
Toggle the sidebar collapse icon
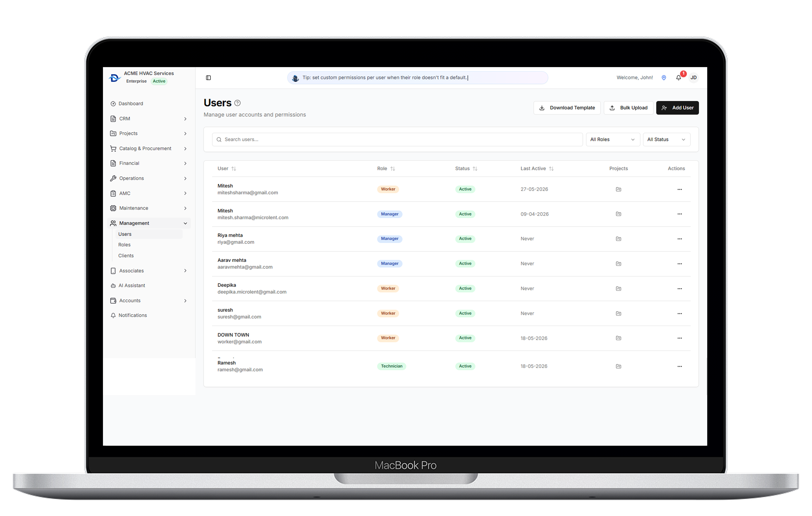208,78
